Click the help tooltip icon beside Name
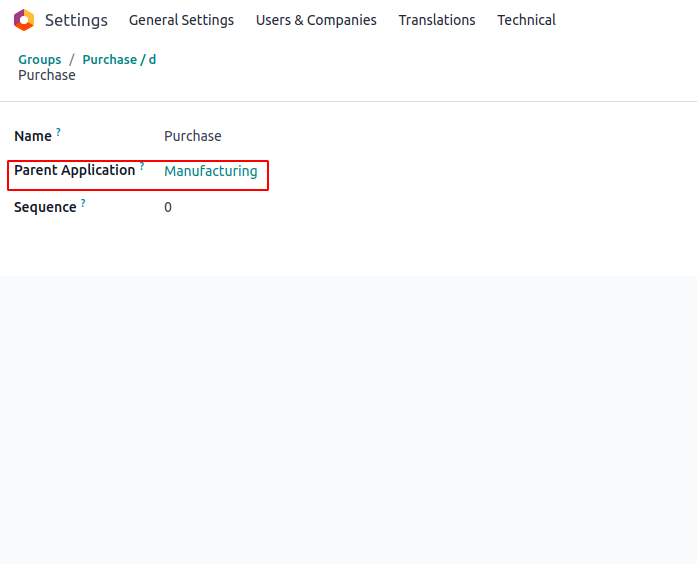This screenshot has height=564, width=697. click(58, 132)
